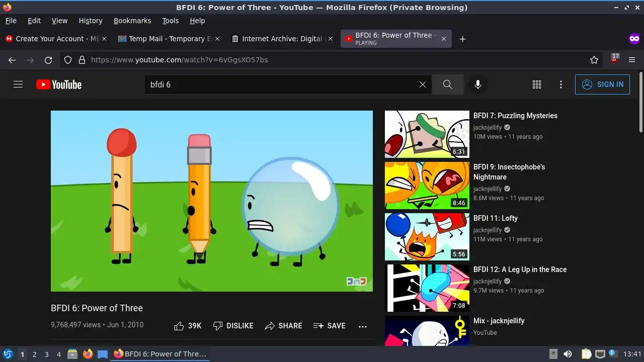Screen dimensions: 644x362
Task: Open tracking protection shield icon
Action: coord(68,60)
